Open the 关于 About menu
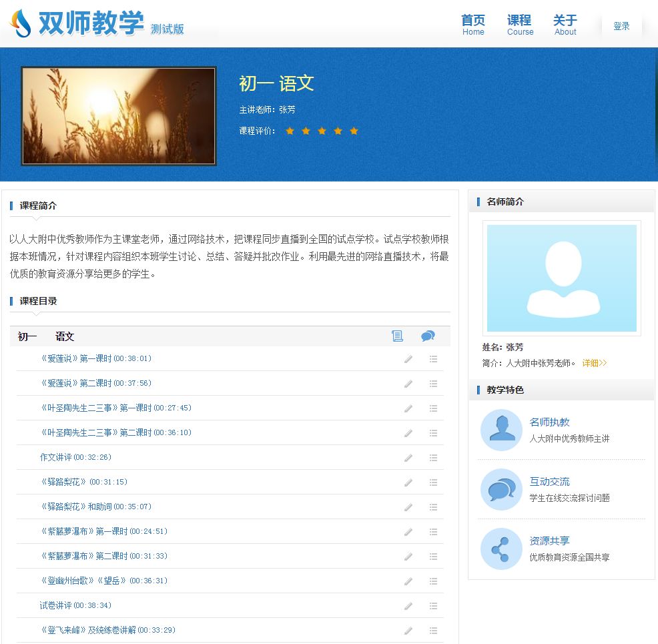Screen dimensions: 658x644 coord(565,25)
